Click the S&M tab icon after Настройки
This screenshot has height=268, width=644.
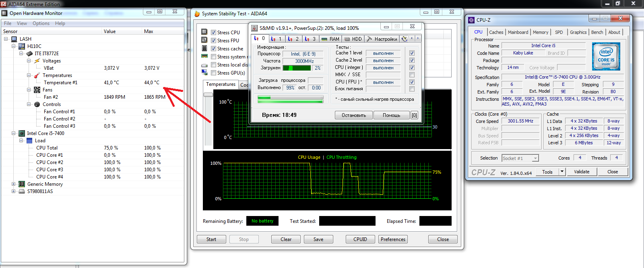tap(405, 39)
